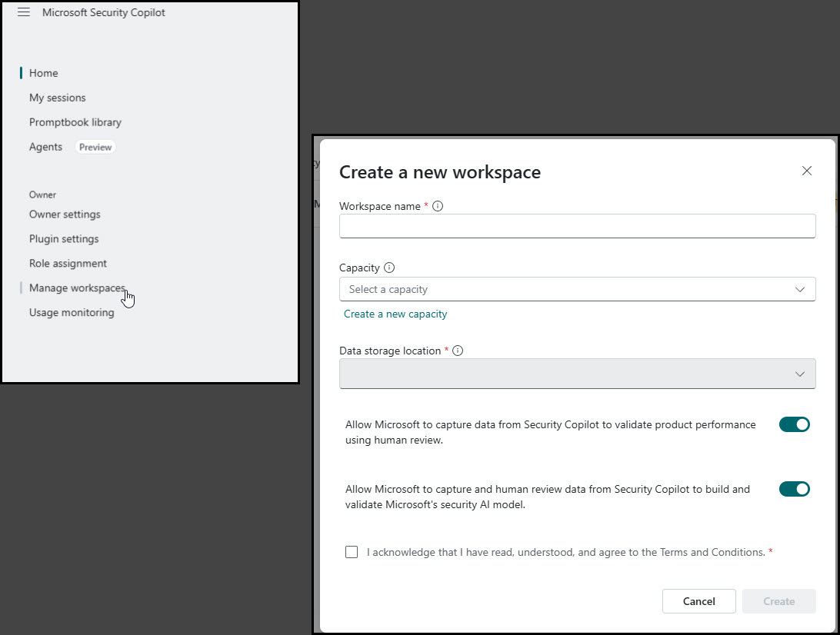
Task: Toggle security AI model data capture switch
Action: (x=794, y=489)
